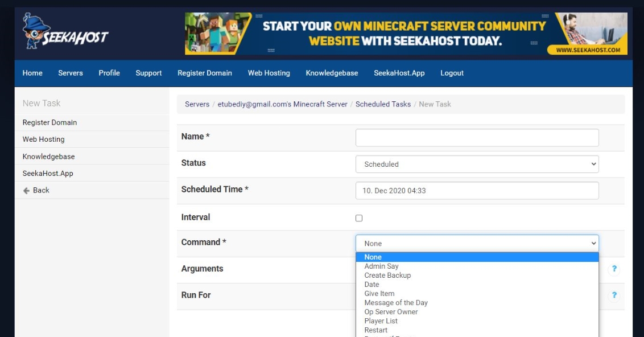Viewport: 644px width, 337px height.
Task: Choose Message of the Day option
Action: point(477,303)
